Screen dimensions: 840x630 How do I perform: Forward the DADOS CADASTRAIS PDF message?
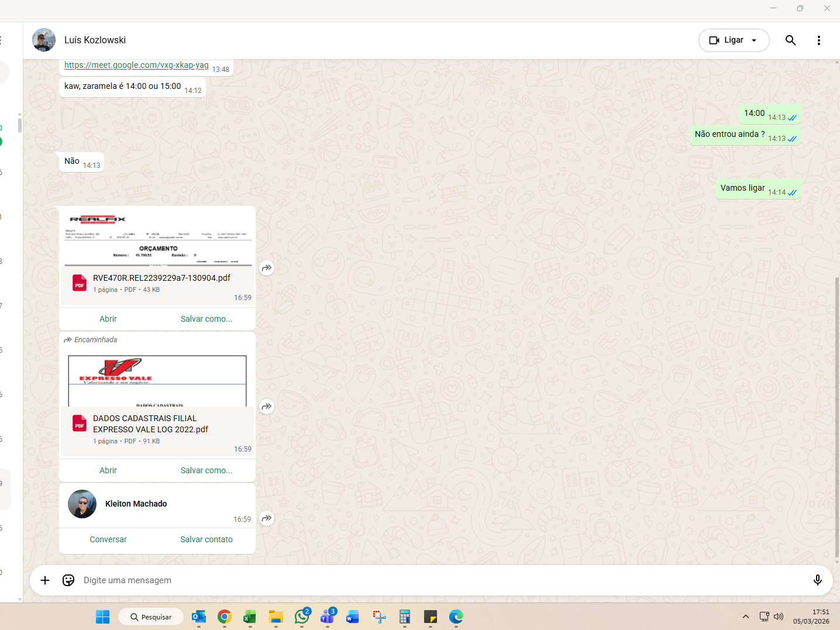coord(267,407)
